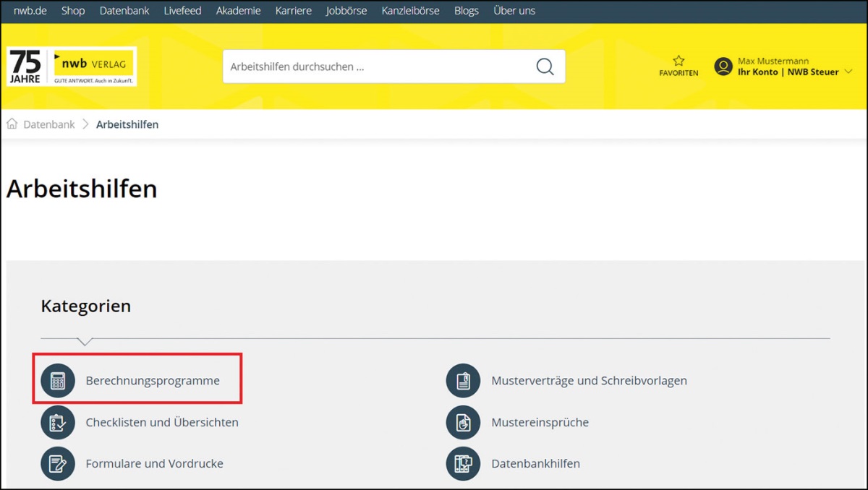Select Kanzleibörse in the top bar
This screenshot has height=490, width=868.
[x=410, y=11]
